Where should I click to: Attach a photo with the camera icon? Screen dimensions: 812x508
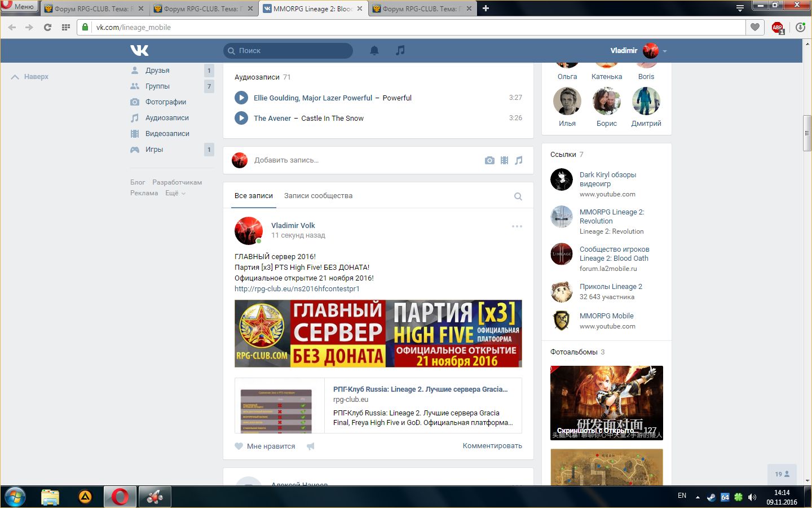point(489,160)
